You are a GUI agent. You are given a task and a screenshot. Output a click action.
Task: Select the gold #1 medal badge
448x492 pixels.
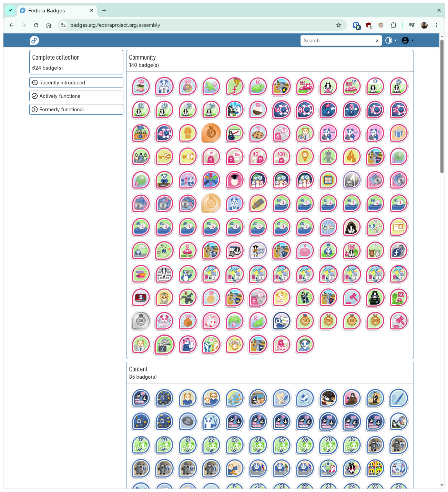211,203
